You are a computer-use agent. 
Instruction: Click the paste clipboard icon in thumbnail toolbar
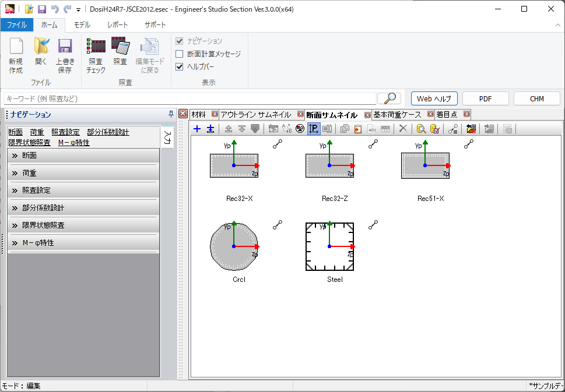tap(357, 129)
